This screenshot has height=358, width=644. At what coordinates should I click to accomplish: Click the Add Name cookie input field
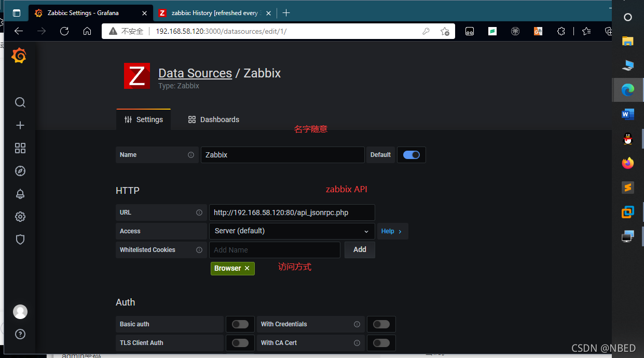click(275, 250)
